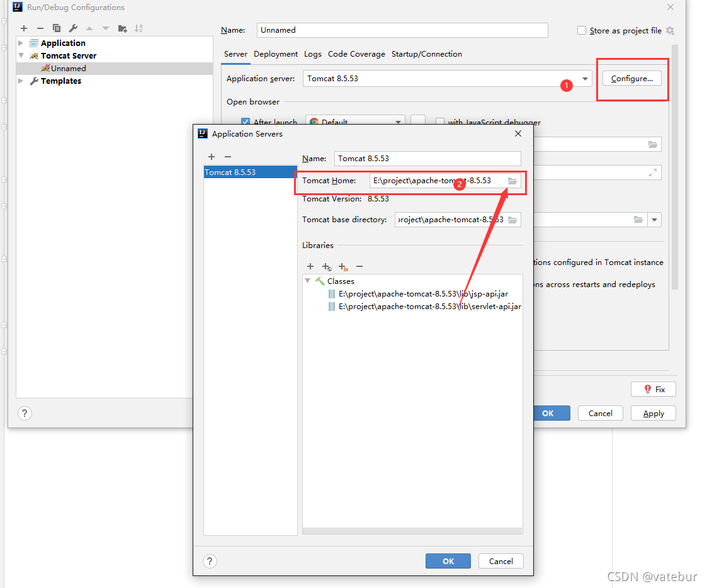
Task: Toggle After launch checkbox
Action: [246, 122]
